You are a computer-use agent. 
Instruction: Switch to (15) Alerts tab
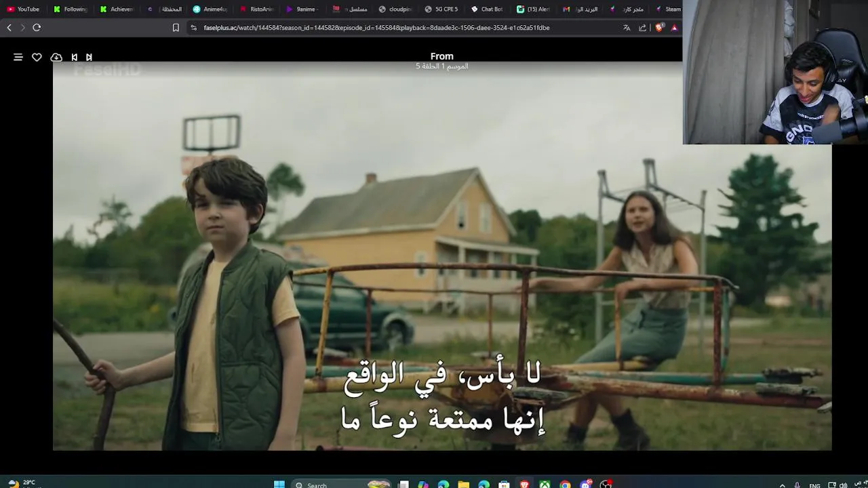coord(534,9)
